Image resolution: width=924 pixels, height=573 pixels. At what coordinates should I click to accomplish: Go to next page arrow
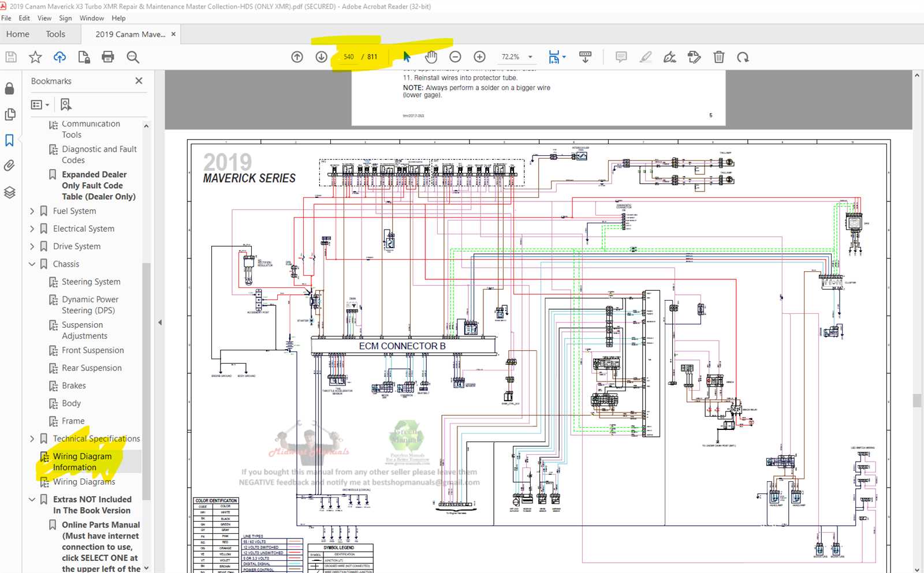pyautogui.click(x=322, y=57)
